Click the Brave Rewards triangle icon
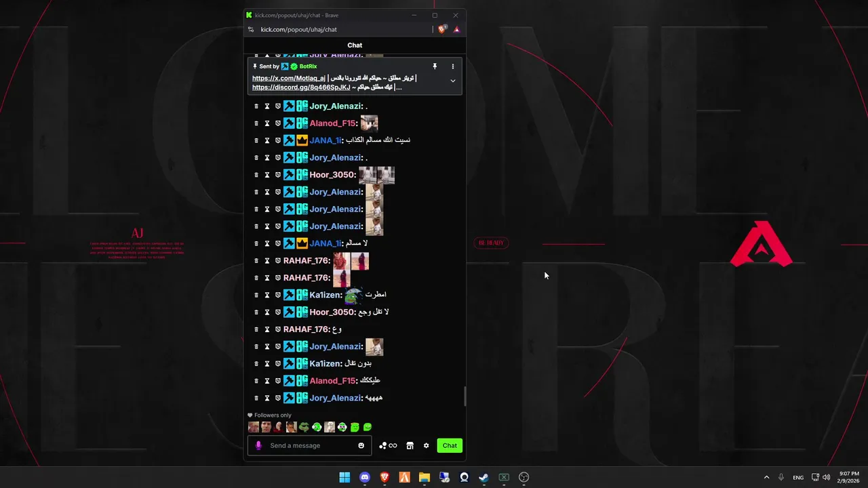The height and width of the screenshot is (488, 868). (456, 29)
